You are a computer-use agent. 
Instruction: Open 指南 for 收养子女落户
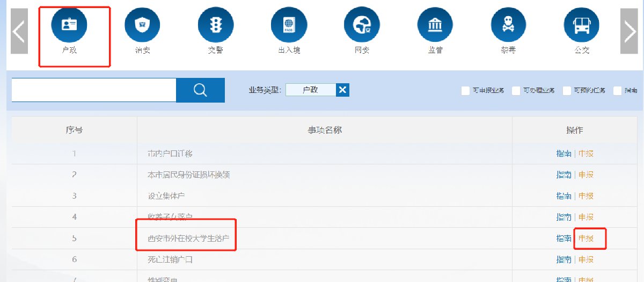563,217
